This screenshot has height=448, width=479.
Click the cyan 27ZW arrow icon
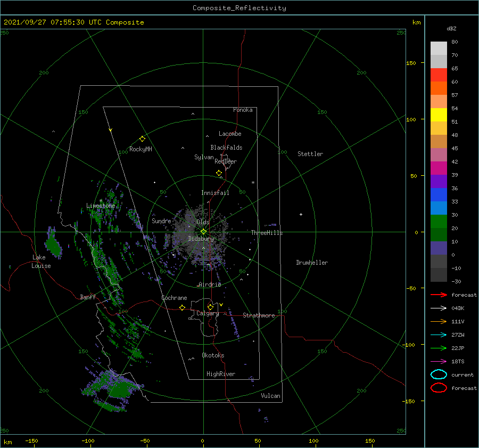(x=439, y=335)
